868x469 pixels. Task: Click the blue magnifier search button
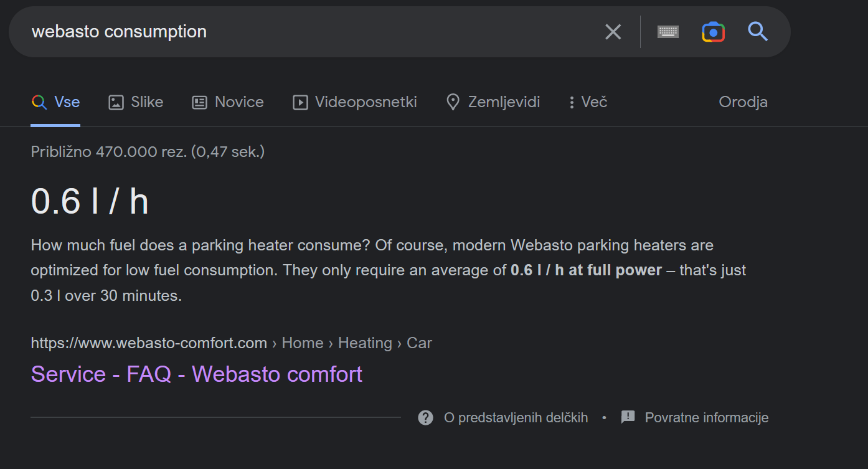point(758,31)
